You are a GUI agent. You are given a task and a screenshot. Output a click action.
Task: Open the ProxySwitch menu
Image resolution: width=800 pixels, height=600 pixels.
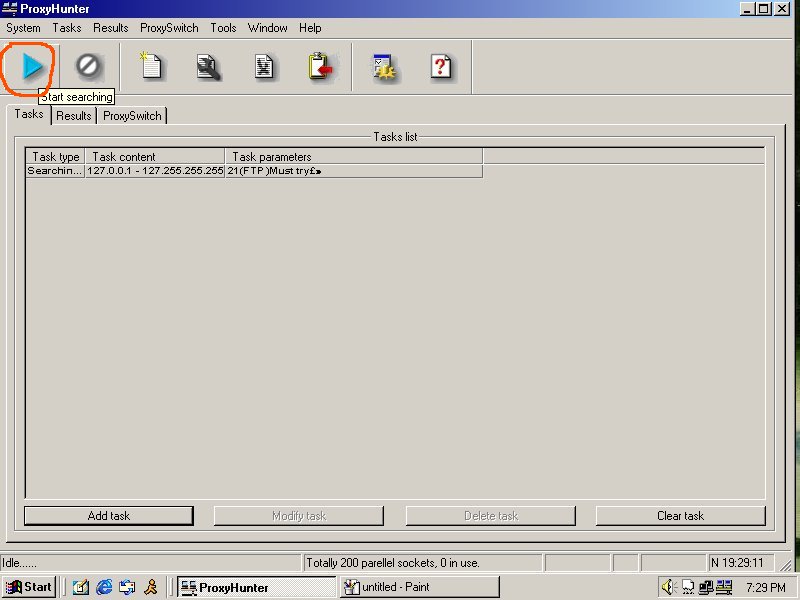point(169,28)
